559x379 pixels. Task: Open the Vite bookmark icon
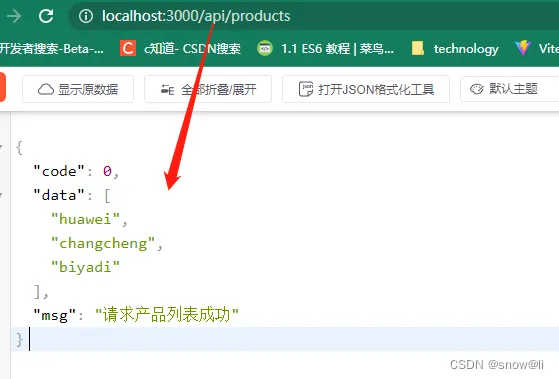tap(523, 48)
